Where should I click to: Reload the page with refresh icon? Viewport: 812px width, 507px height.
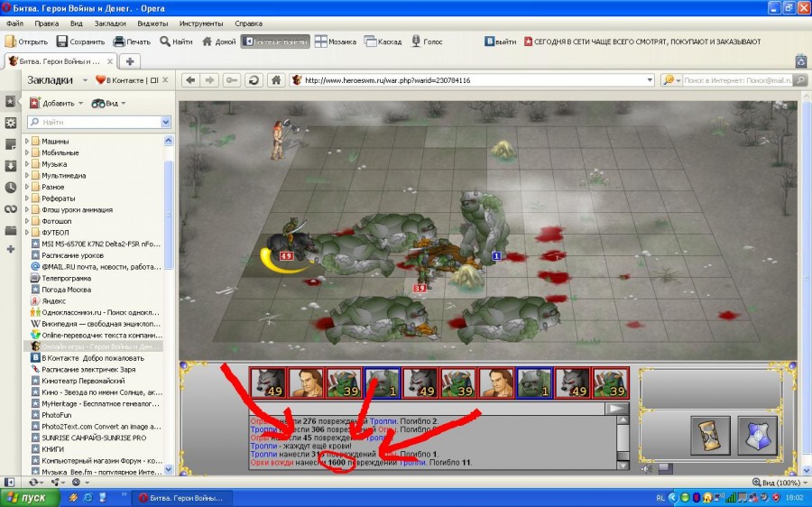pyautogui.click(x=254, y=80)
